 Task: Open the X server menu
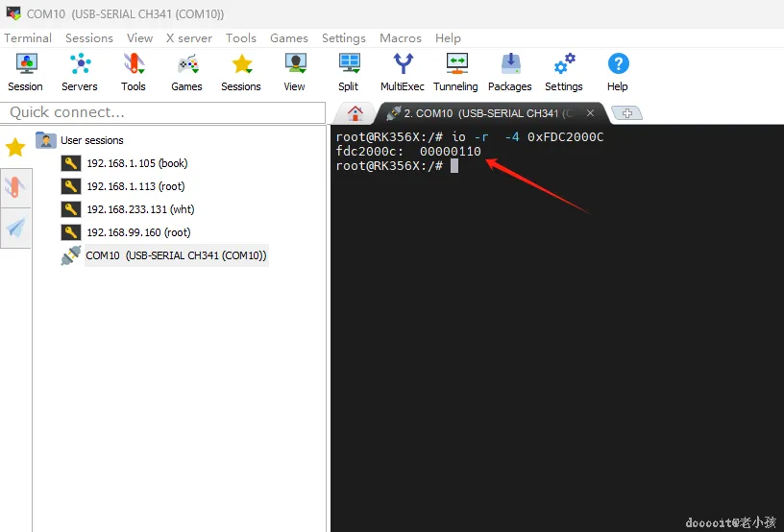pyautogui.click(x=189, y=38)
